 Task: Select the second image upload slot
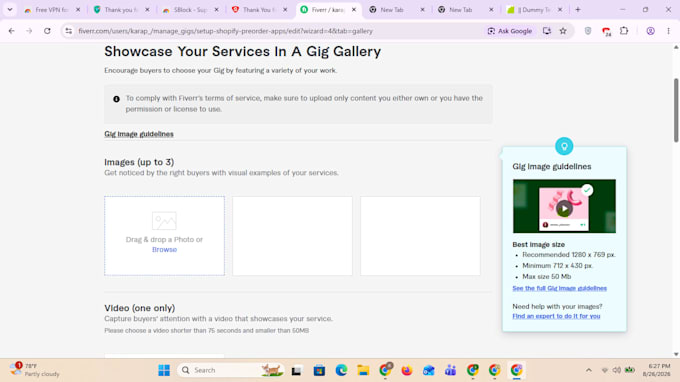pos(292,236)
